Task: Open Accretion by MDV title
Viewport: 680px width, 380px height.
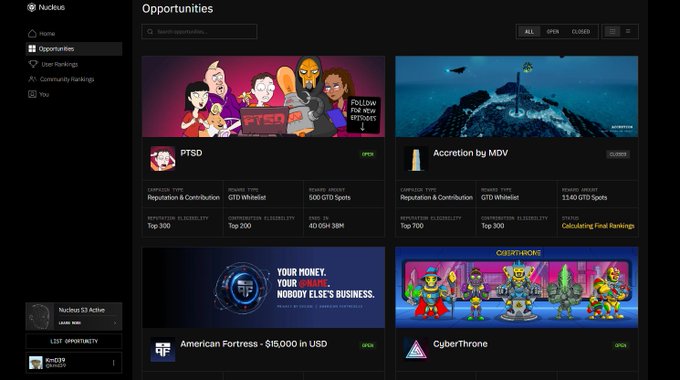Action: click(470, 153)
